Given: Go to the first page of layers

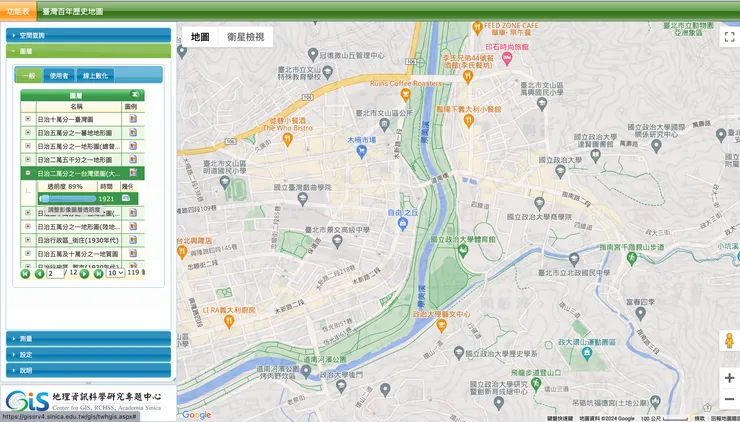Looking at the screenshot, I should pyautogui.click(x=25, y=273).
